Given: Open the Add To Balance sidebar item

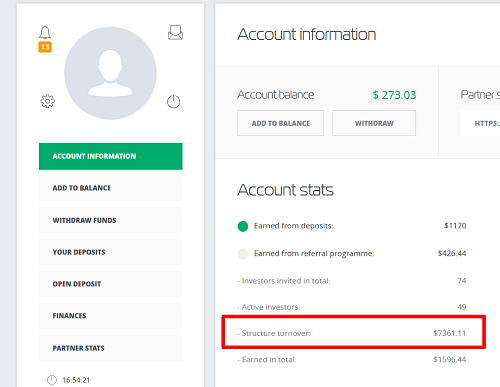Looking at the screenshot, I should 111,188.
